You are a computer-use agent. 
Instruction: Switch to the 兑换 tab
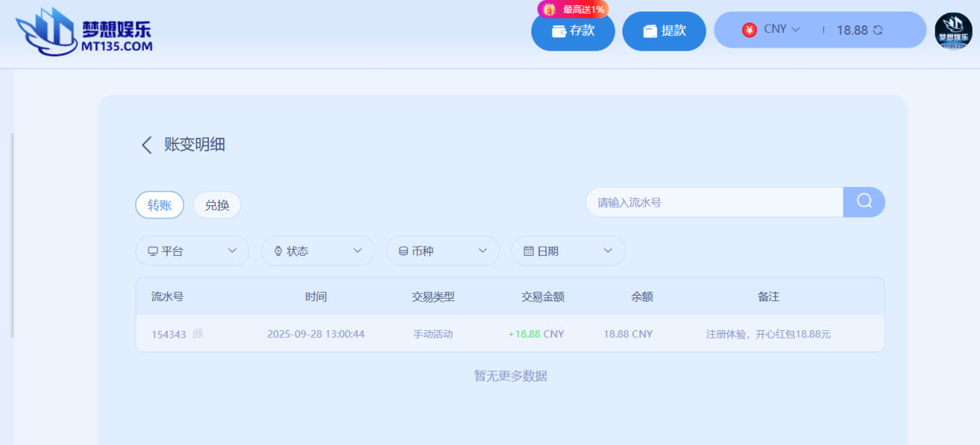pos(217,205)
